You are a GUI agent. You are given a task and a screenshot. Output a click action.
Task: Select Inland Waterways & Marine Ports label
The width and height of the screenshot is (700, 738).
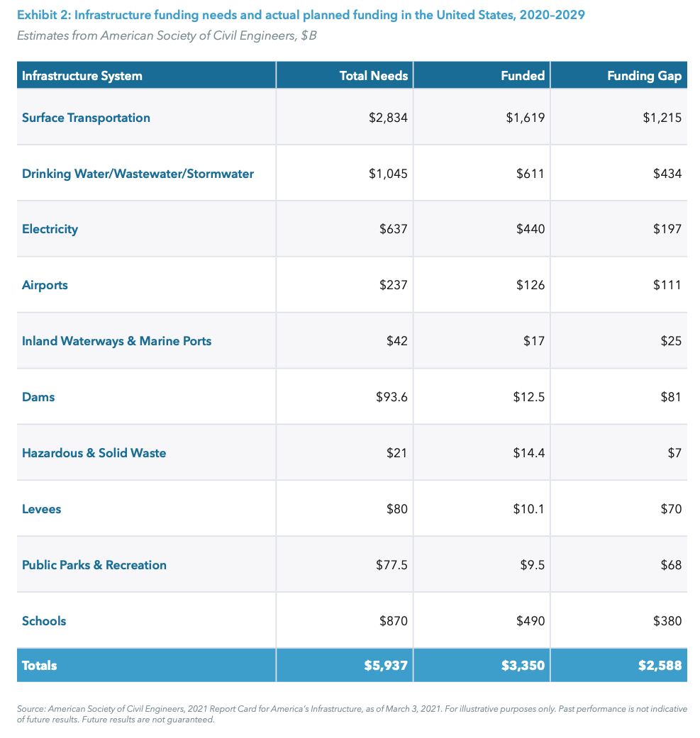[x=116, y=340]
